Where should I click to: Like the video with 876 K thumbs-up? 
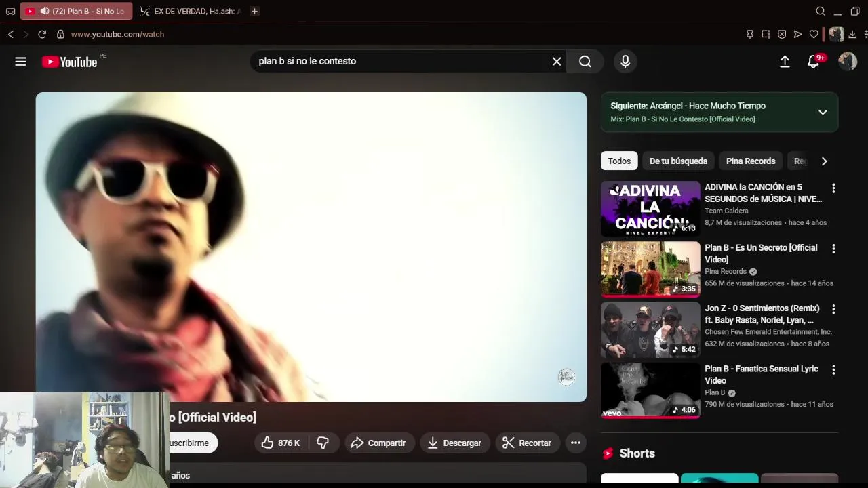pos(281,443)
